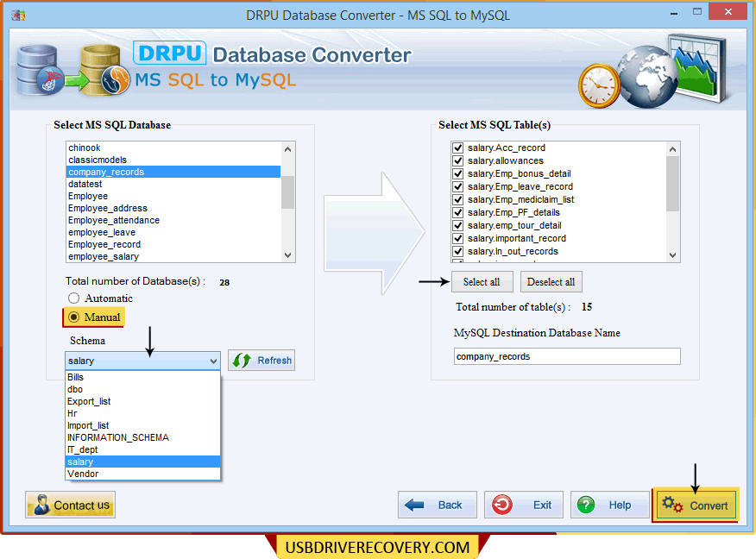Choose Bills from schema dropdown
Viewport: 756px width, 559px height.
pyautogui.click(x=142, y=377)
